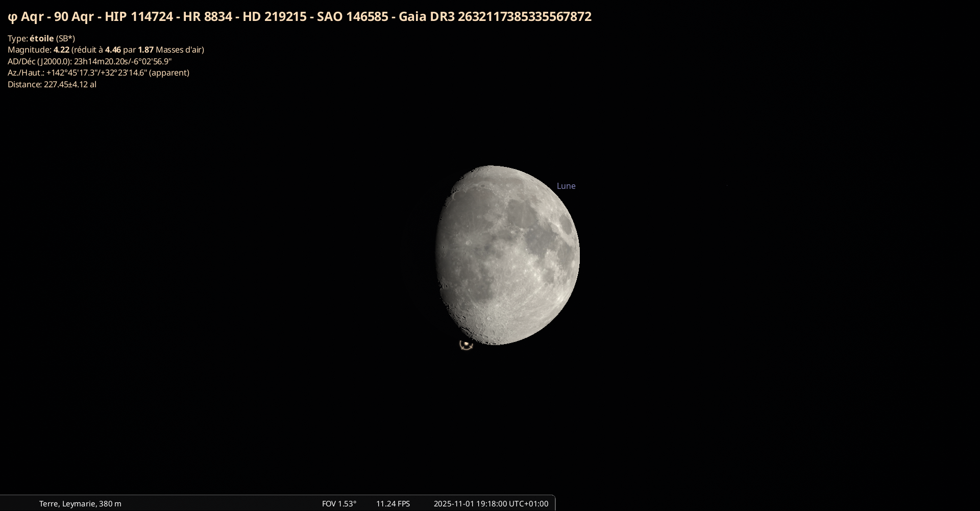Click the selected φ Aqr star marker
The height and width of the screenshot is (511, 980).
coord(466,345)
